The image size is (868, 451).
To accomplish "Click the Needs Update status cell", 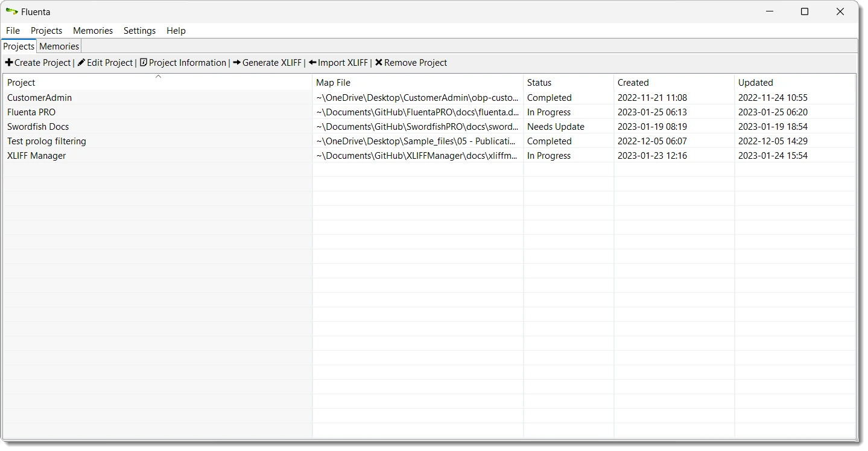I will tap(556, 127).
